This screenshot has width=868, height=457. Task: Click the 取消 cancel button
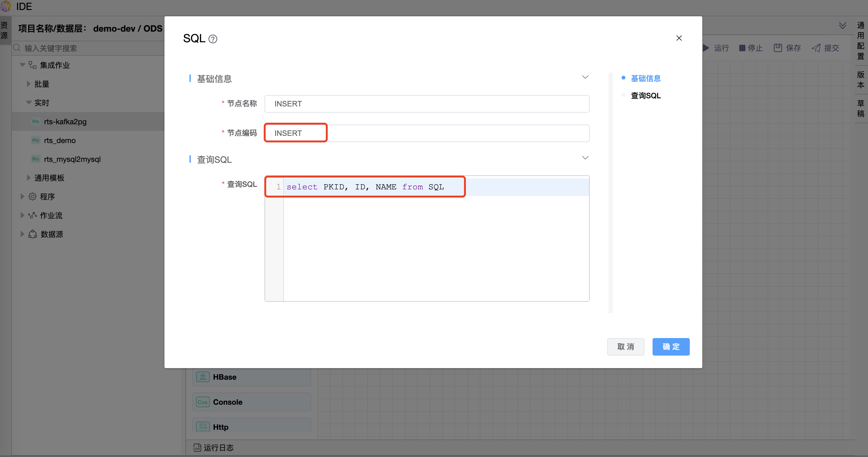(x=625, y=347)
